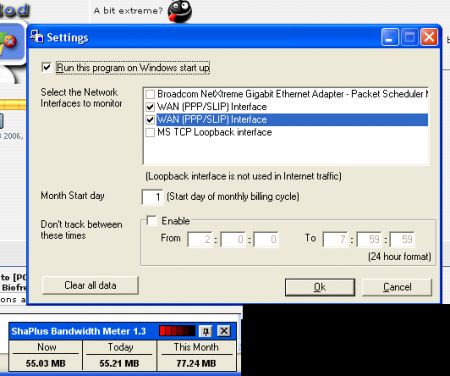This screenshot has height=376, width=450.
Task: Click the ShaPlus Bandwidth Meter 1.3 title
Action: (79, 331)
